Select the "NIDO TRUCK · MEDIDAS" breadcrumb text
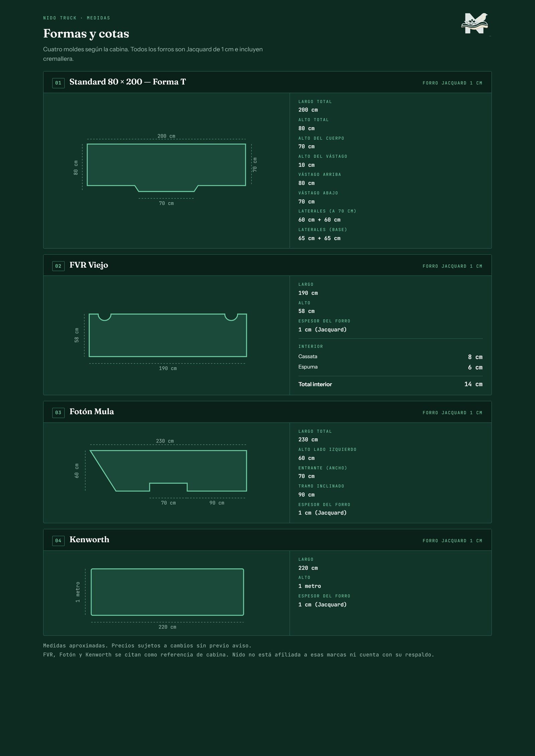This screenshot has width=535, height=756. click(77, 18)
